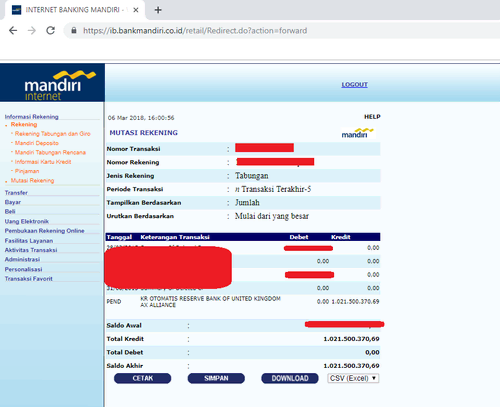This screenshot has width=500, height=407.
Task: Select the Internet Banking Mandiri tab
Action: pyautogui.click(x=75, y=10)
